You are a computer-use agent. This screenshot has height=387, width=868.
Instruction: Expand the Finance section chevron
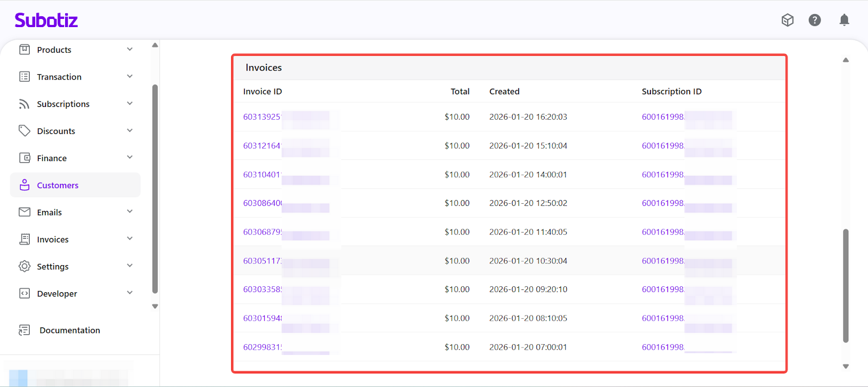click(130, 158)
